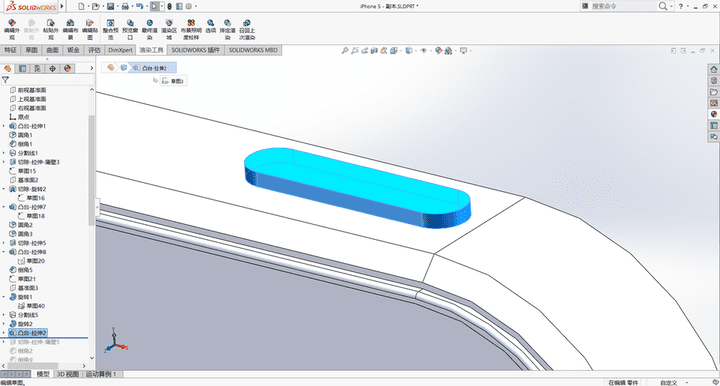Activate the Select cursor tool
720x386 pixels.
tap(155, 6)
